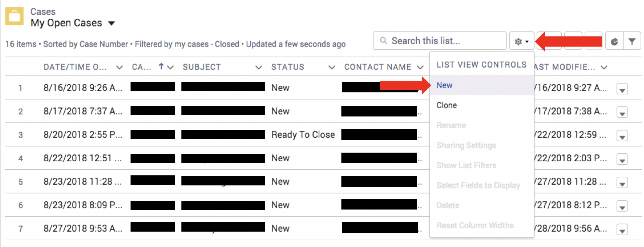The width and height of the screenshot is (644, 247).
Task: Click the charts pie icon
Action: click(614, 42)
